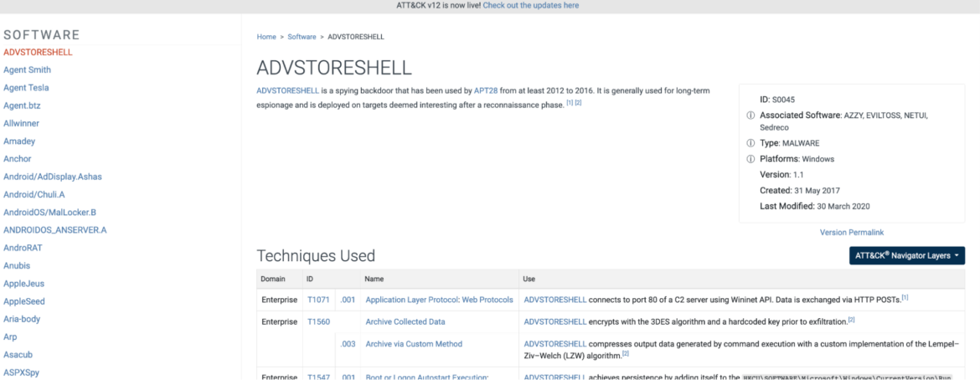This screenshot has width=980, height=380.
Task: Open reference [1] in the description
Action: point(570,102)
